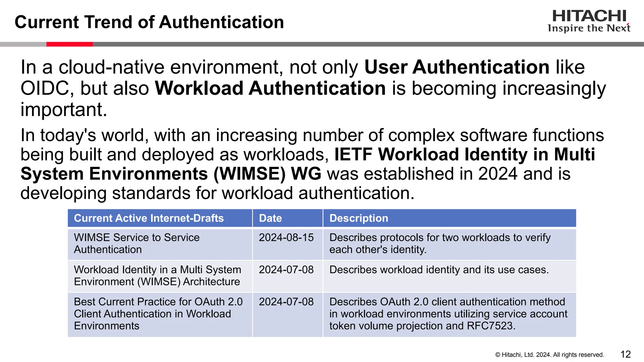Click the 'Current Active Internet-Drafts' column header
644x362 pixels.
coord(160,218)
